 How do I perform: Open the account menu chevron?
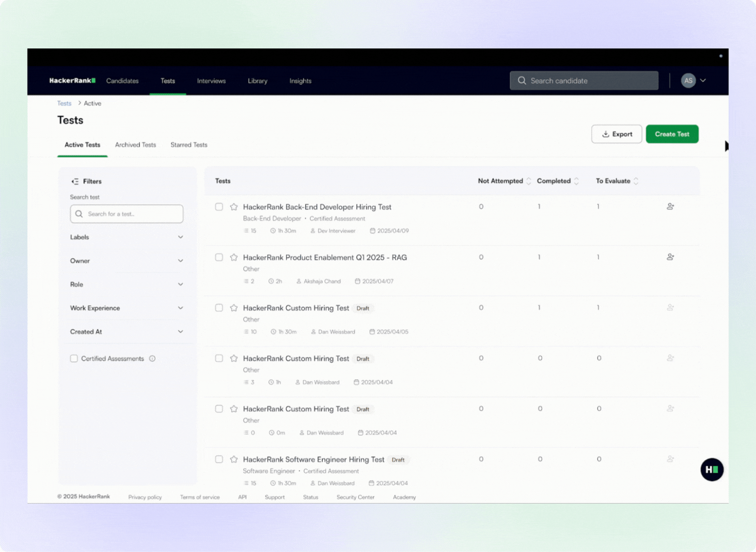pyautogui.click(x=703, y=80)
